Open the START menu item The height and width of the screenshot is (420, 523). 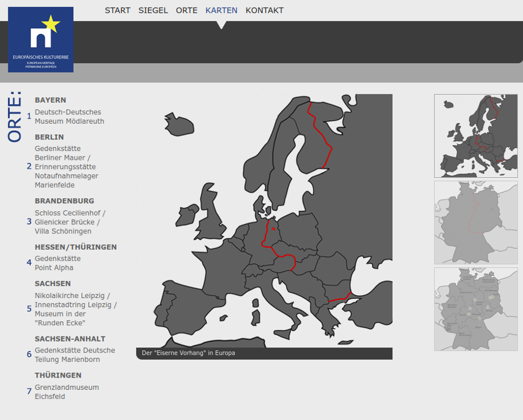click(x=117, y=10)
